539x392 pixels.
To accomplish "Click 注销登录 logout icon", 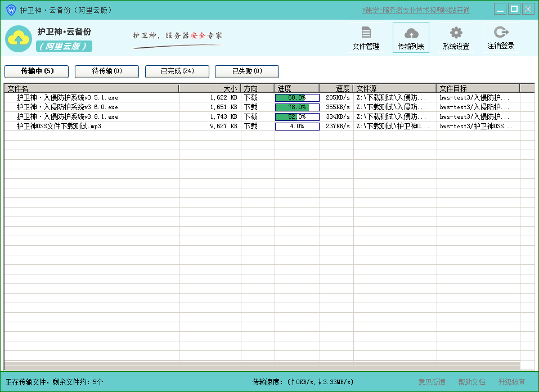I will pyautogui.click(x=500, y=38).
